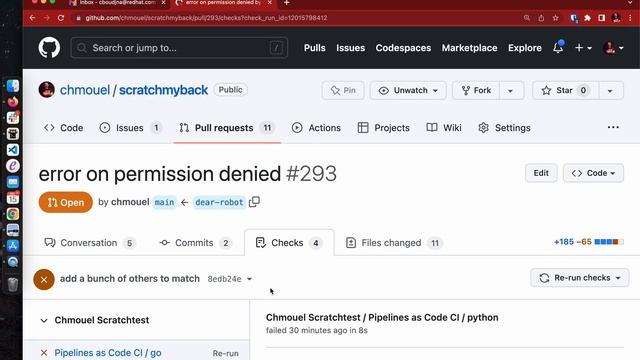The height and width of the screenshot is (360, 640).
Task: Open the Re-run checks dropdown
Action: (x=580, y=278)
